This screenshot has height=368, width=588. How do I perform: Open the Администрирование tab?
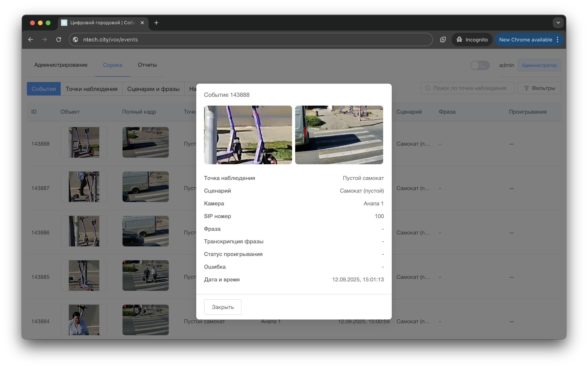click(61, 65)
